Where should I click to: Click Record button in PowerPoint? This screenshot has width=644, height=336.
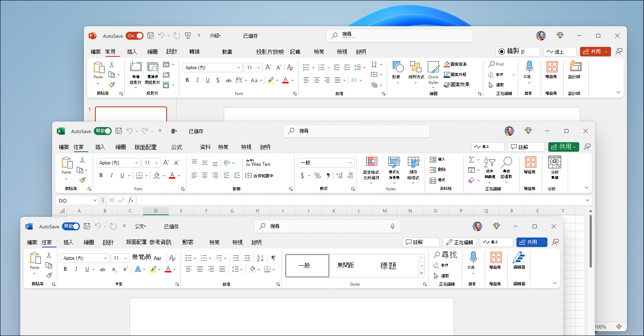[518, 52]
